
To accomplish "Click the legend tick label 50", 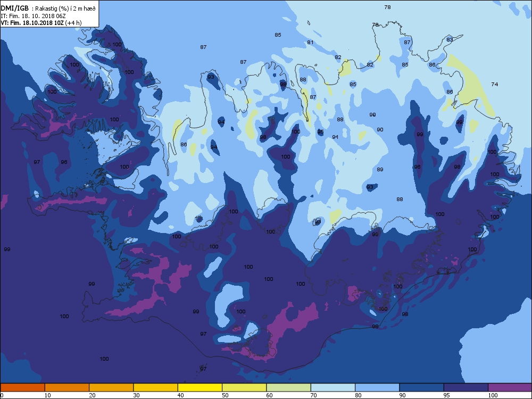I will pos(225,395).
